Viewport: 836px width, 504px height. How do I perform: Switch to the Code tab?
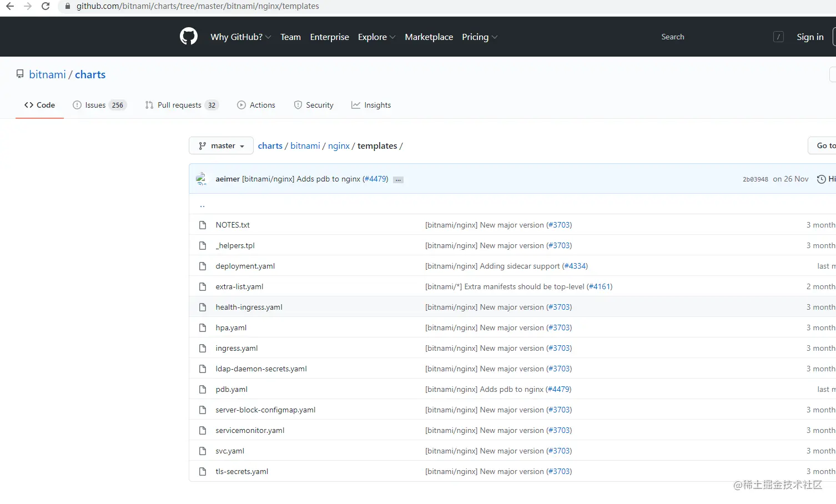point(39,105)
